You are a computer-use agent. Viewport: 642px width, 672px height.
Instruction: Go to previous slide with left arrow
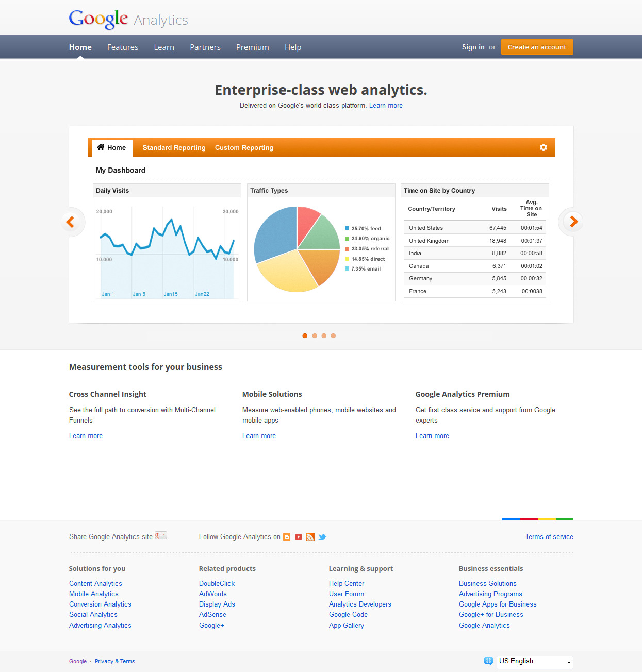click(x=70, y=222)
